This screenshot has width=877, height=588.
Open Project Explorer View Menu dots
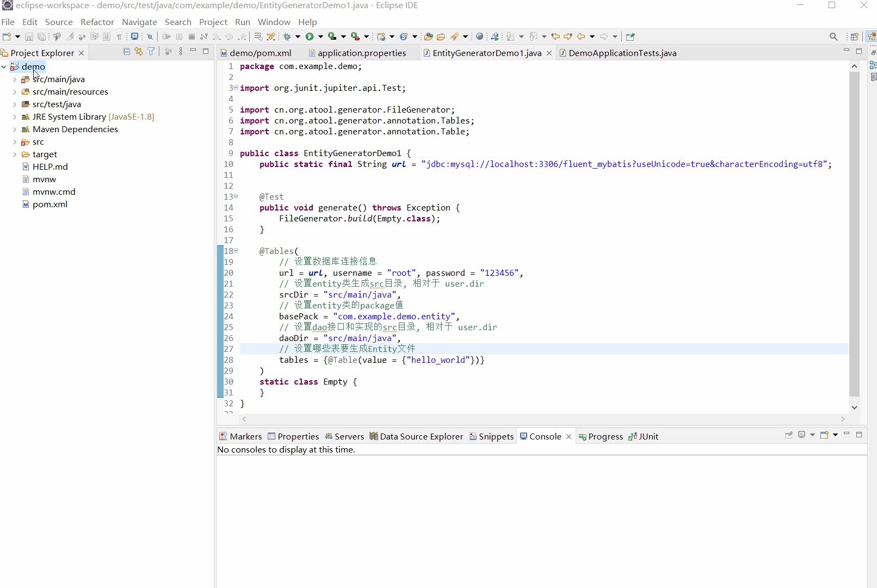coord(181,52)
